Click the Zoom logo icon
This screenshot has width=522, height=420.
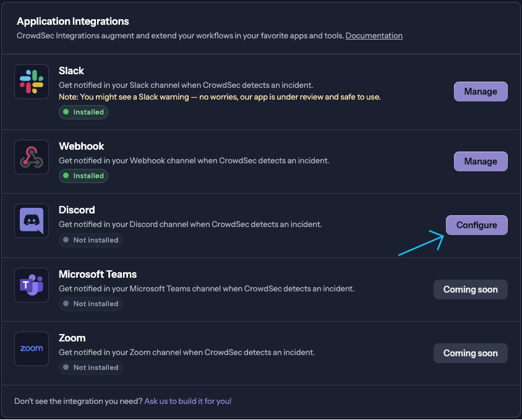pos(32,348)
